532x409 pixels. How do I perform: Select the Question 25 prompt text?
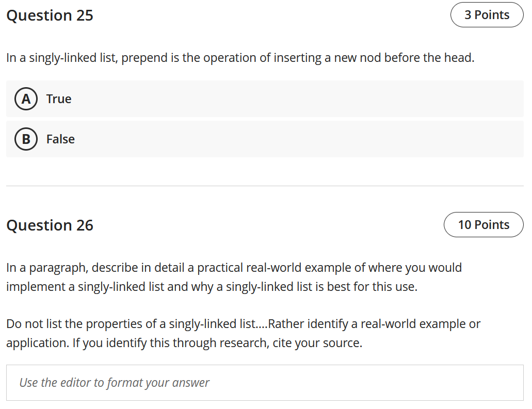point(240,57)
